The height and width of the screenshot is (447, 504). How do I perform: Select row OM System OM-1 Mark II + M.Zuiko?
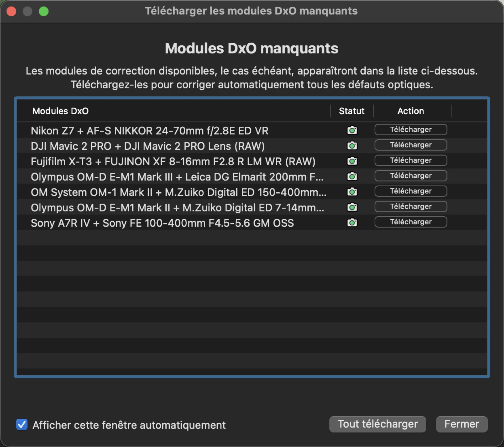click(x=252, y=192)
